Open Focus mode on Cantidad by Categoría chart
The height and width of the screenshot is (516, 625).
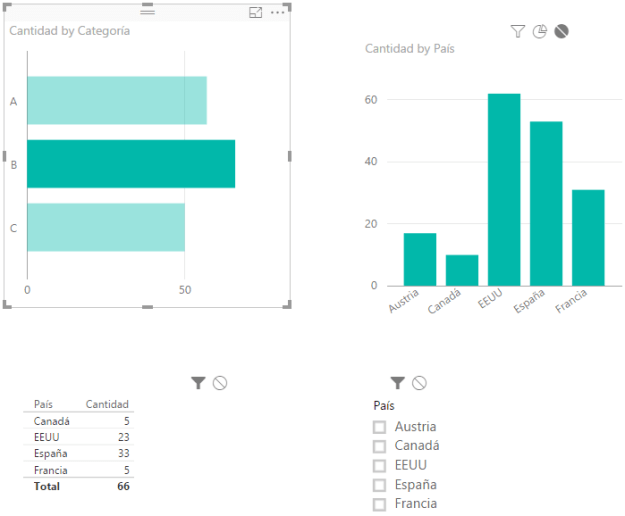[256, 12]
